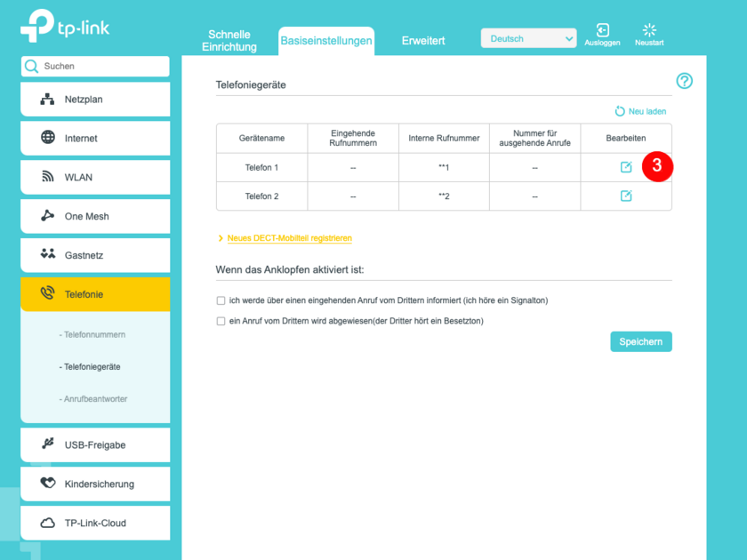Click the Ausloggen logout icon
Viewport: 747px width, 560px height.
[602, 31]
